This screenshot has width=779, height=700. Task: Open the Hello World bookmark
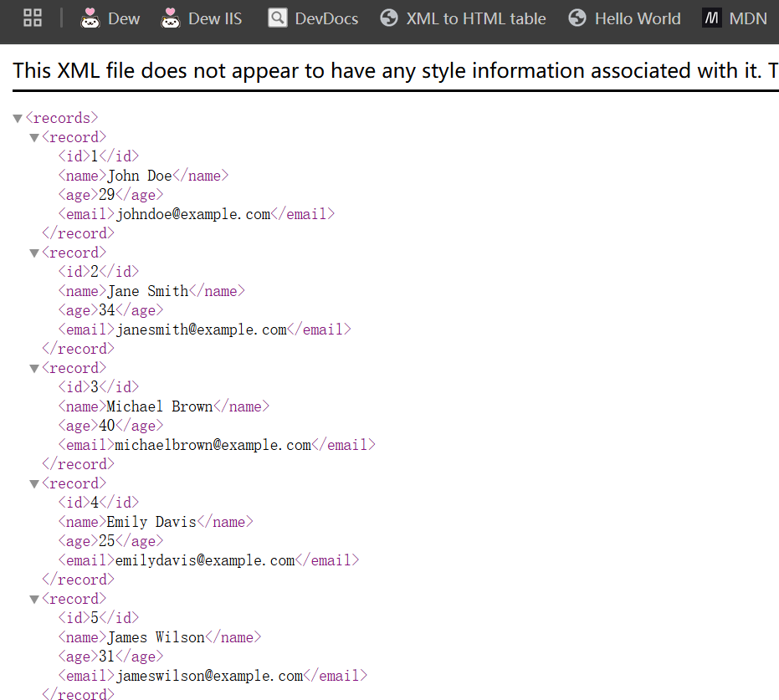(x=624, y=18)
